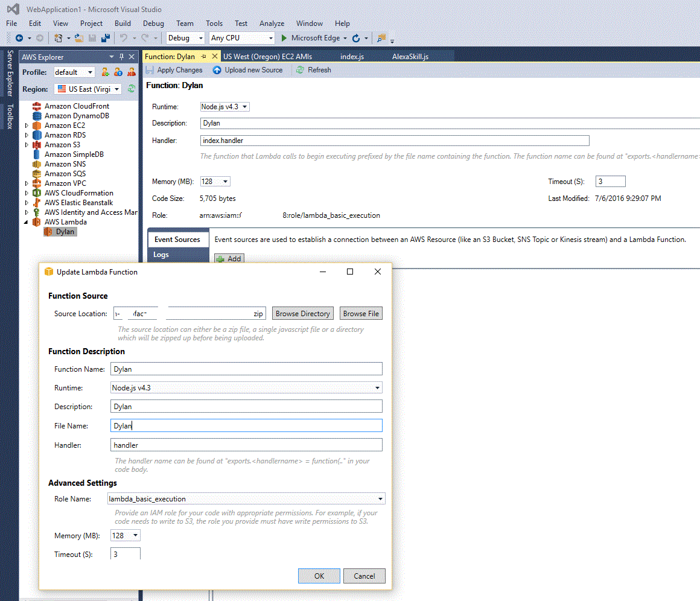
Task: Select the Event Sources side tab
Action: coord(178,240)
